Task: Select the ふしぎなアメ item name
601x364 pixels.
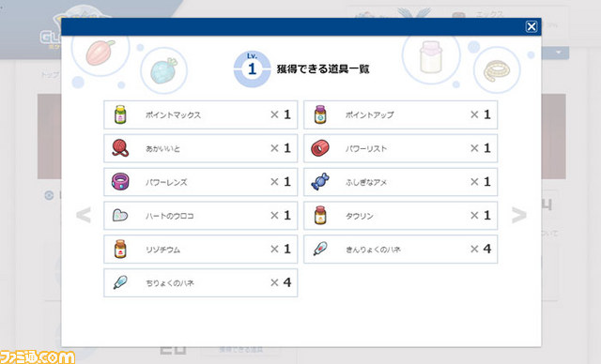Action: pyautogui.click(x=366, y=182)
